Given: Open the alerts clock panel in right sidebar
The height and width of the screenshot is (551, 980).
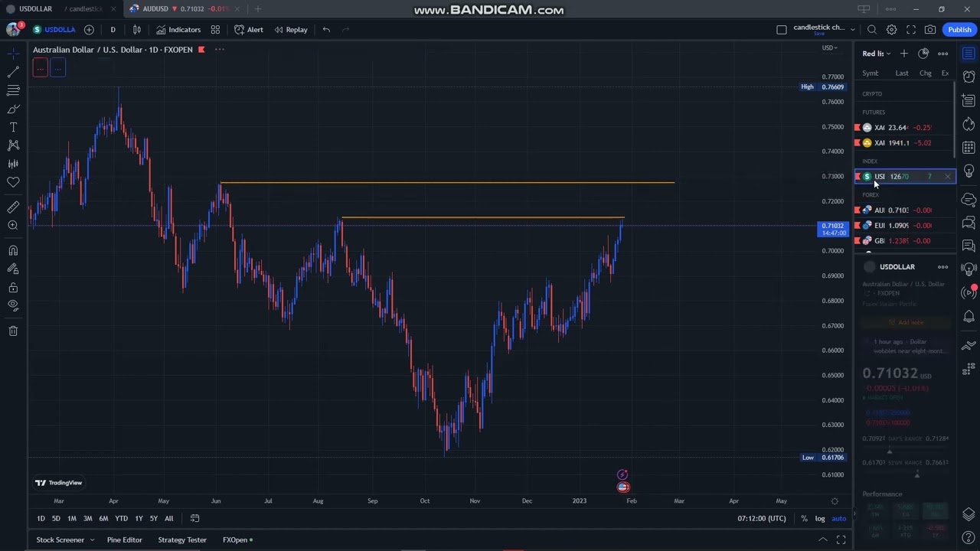Looking at the screenshot, I should 969,77.
